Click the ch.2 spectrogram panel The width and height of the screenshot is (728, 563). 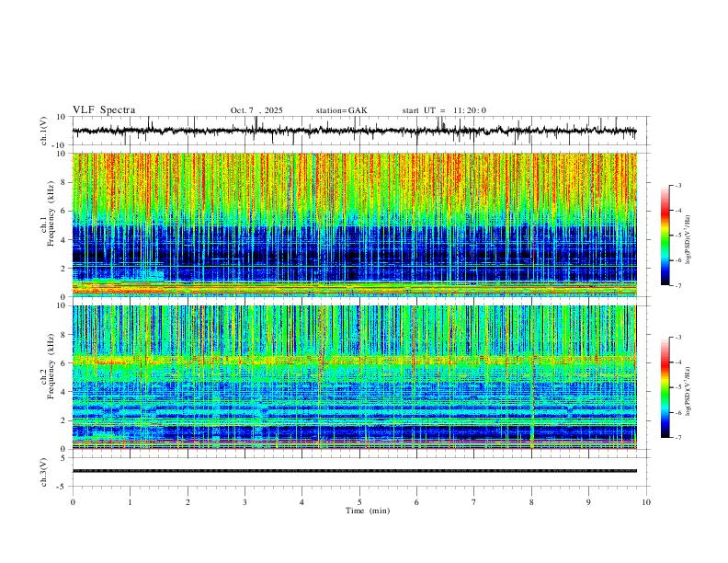coord(354,377)
